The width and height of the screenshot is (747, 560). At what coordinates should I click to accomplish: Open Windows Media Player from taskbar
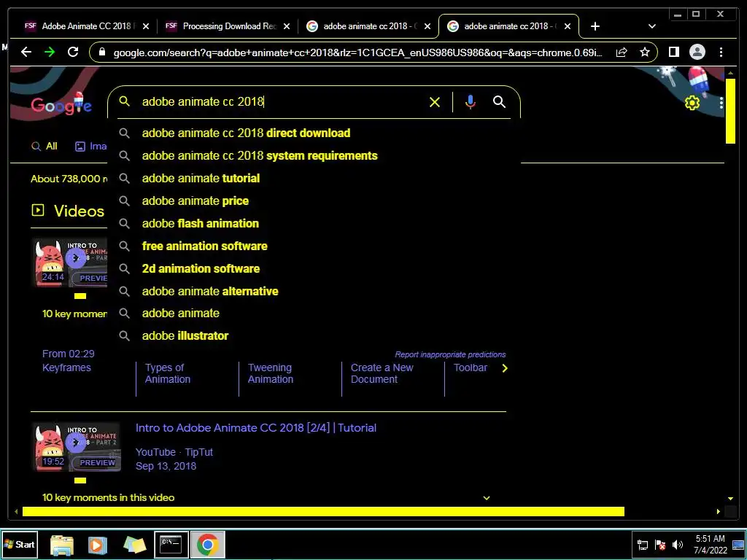coord(98,545)
